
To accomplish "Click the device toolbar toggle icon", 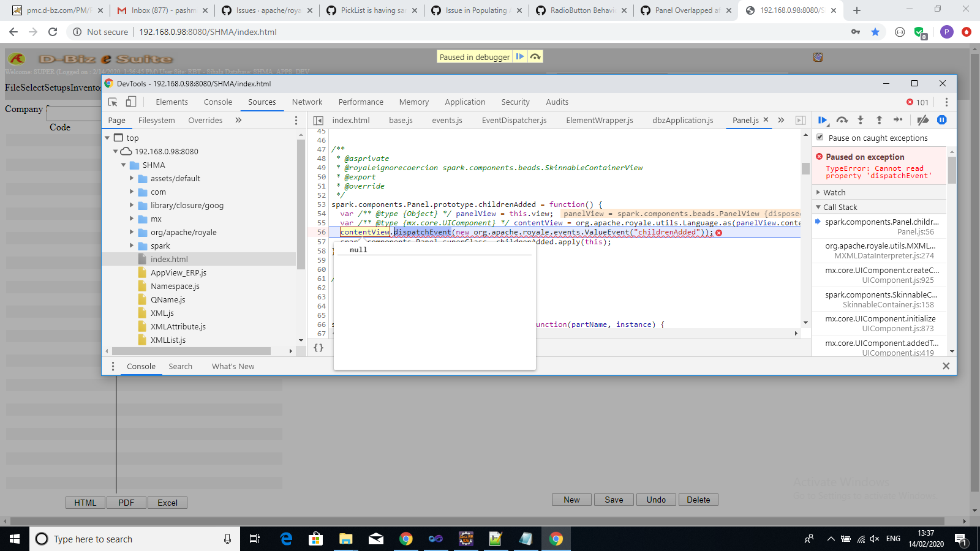I will coord(130,102).
